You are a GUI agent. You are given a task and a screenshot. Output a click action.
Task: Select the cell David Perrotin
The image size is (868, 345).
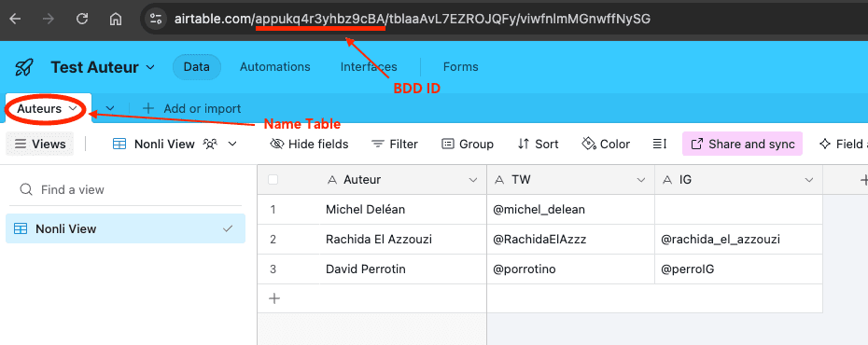click(x=403, y=269)
